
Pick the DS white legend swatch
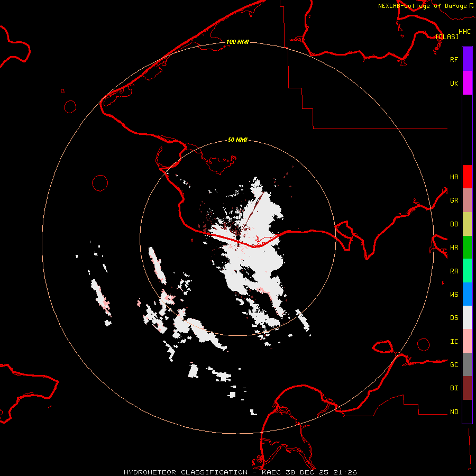pyautogui.click(x=467, y=317)
